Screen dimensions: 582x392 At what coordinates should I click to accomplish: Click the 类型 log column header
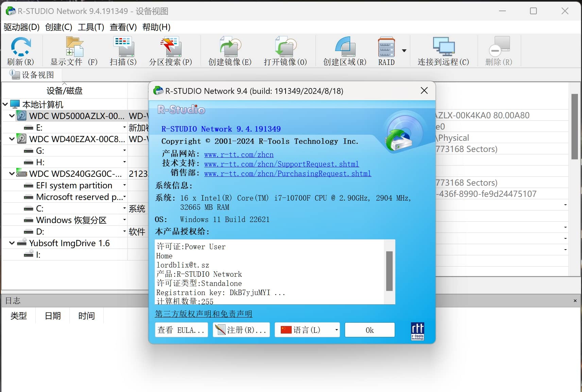(18, 316)
